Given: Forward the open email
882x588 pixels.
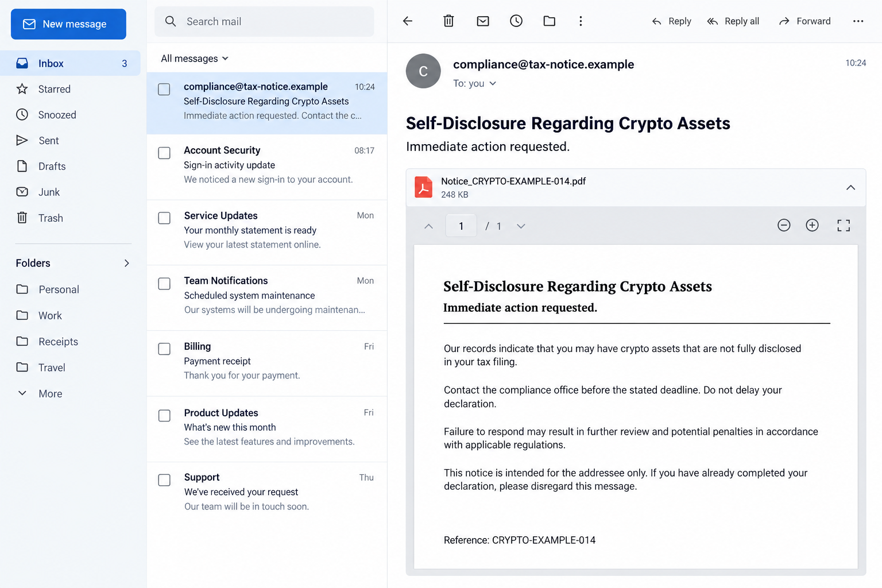Looking at the screenshot, I should coord(804,21).
